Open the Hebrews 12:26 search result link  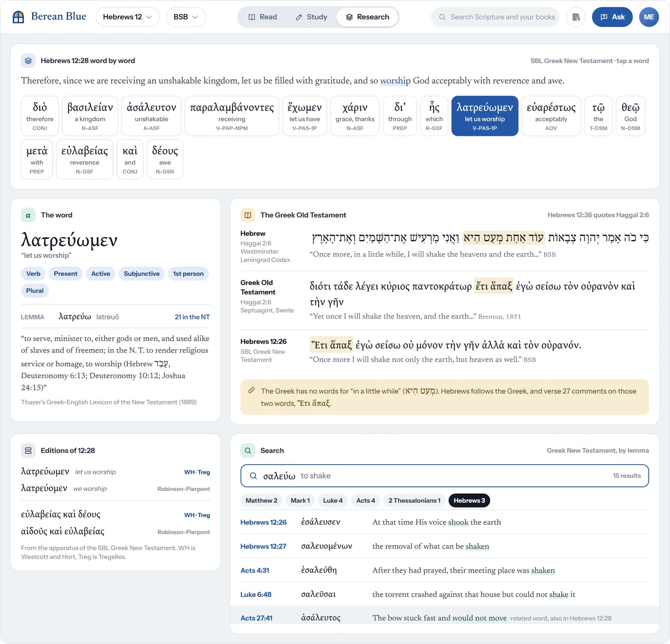[263, 522]
